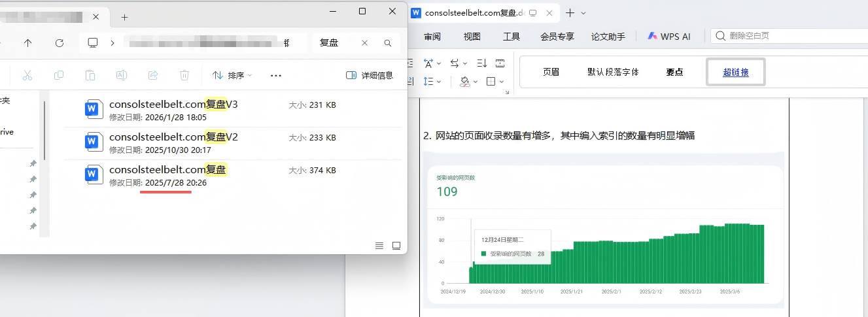Close the WPS document tab
The image size is (868, 317).
click(x=549, y=13)
